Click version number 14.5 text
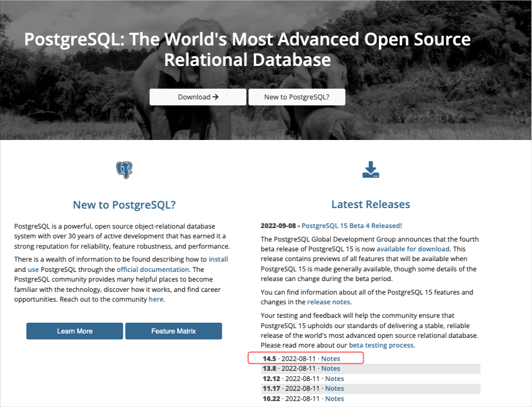532x407 pixels. tap(269, 358)
